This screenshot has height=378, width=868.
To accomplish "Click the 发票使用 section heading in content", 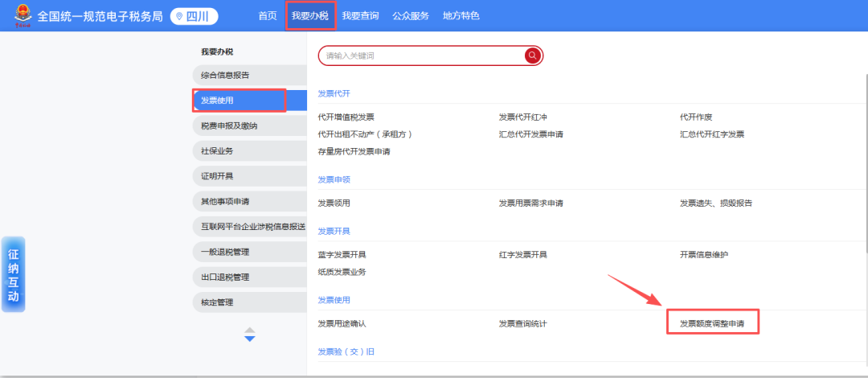I will pyautogui.click(x=334, y=300).
